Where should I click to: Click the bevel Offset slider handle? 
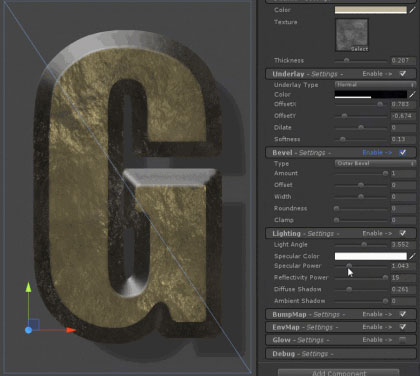361,185
